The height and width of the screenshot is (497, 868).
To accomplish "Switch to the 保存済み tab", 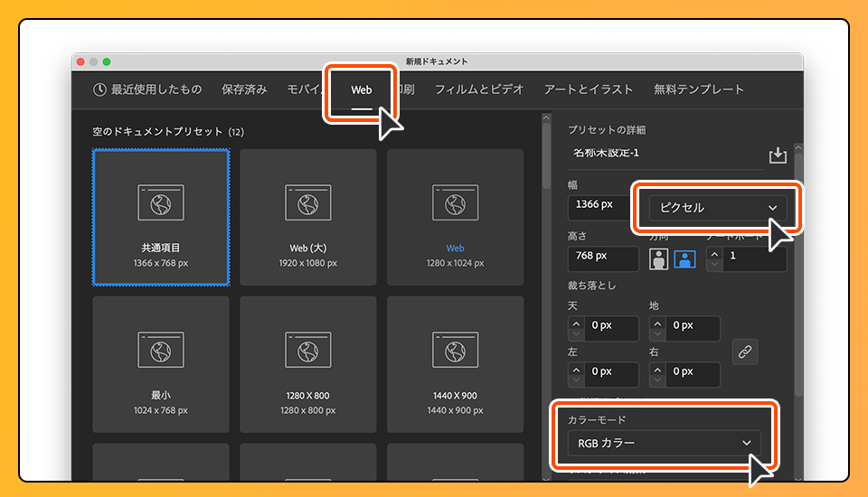I will coord(244,89).
